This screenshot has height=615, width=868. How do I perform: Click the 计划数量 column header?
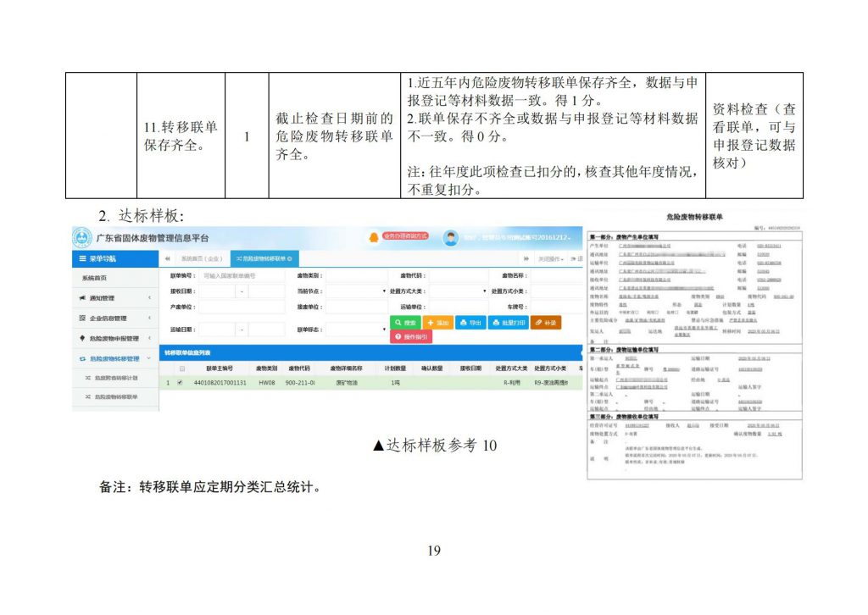(x=395, y=368)
